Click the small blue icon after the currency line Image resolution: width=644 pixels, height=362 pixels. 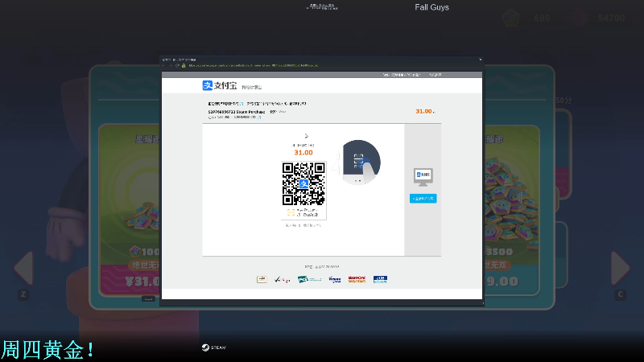click(259, 117)
